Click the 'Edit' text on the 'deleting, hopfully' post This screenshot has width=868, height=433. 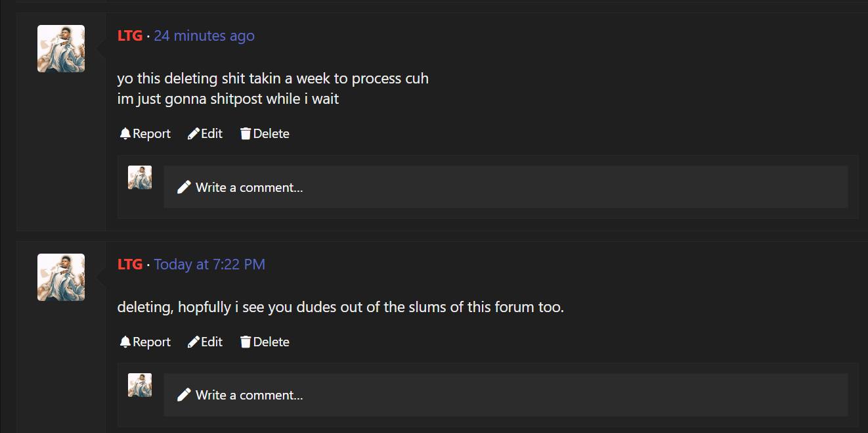tap(211, 342)
